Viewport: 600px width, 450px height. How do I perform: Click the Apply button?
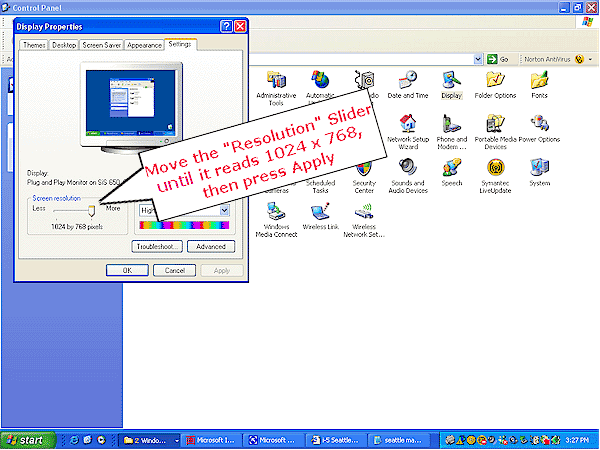pos(222,271)
